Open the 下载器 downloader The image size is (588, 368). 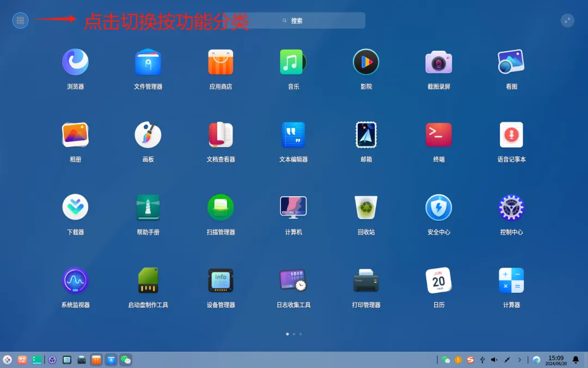[x=75, y=207]
